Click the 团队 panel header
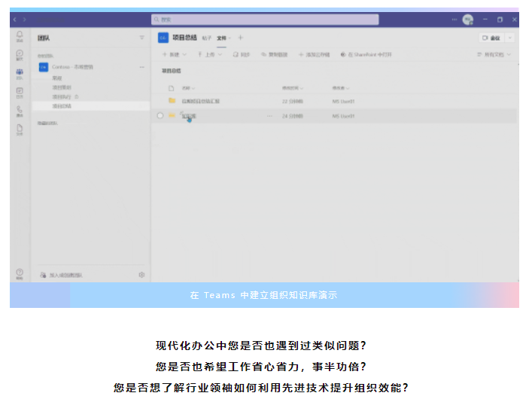 point(44,38)
